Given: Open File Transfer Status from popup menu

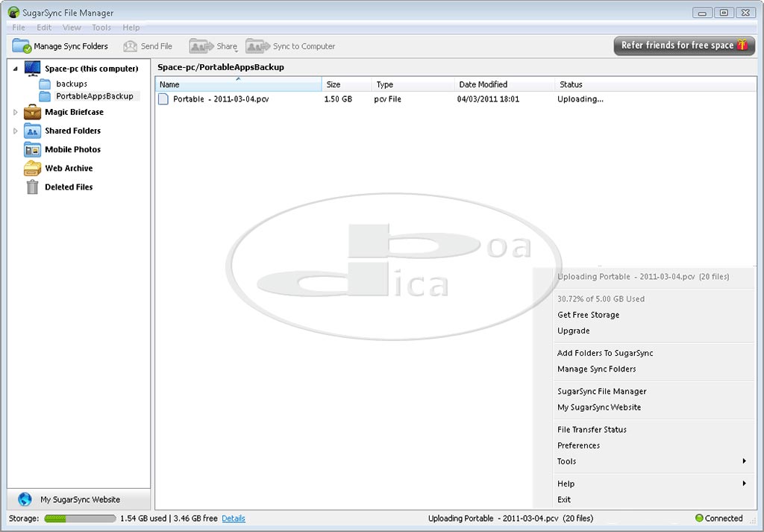Looking at the screenshot, I should 592,429.
